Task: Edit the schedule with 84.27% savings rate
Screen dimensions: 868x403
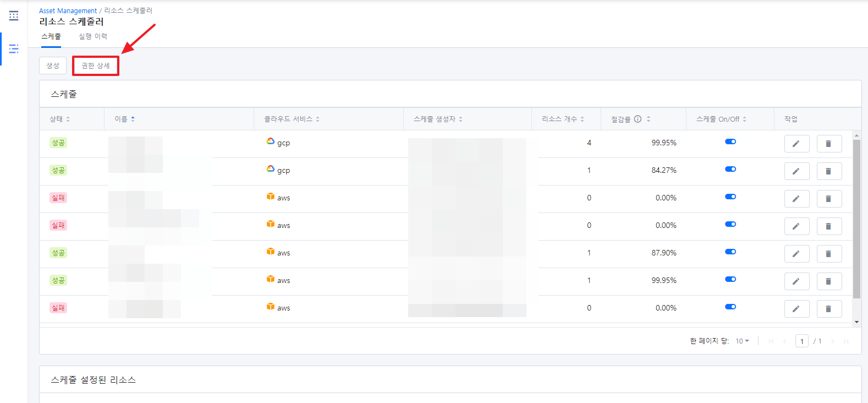Action: 796,171
